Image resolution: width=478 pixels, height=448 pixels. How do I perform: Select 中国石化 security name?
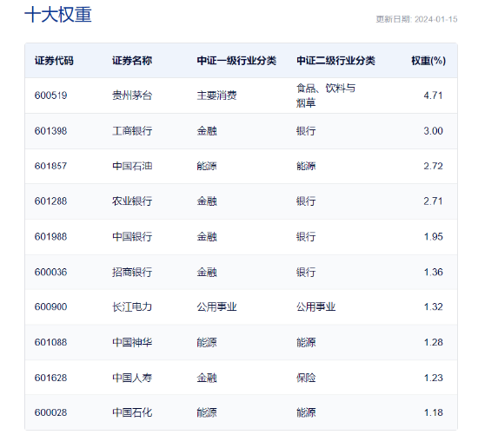click(x=132, y=412)
